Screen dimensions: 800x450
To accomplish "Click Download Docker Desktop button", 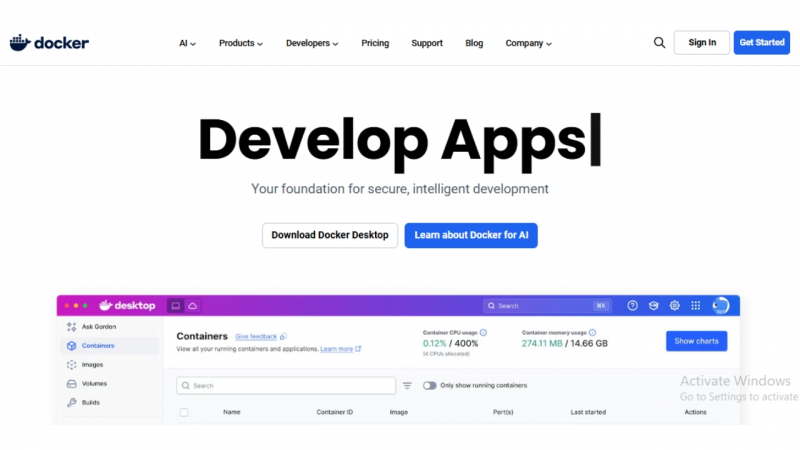I will point(330,235).
